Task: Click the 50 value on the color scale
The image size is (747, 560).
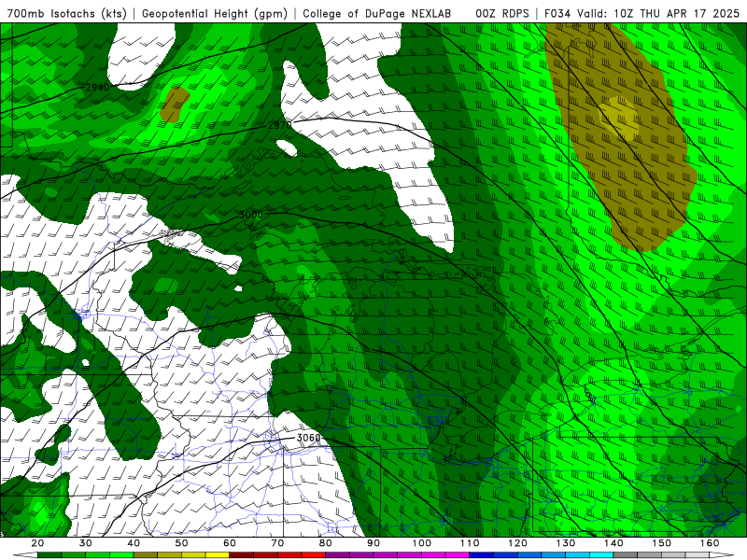Action: click(x=181, y=543)
